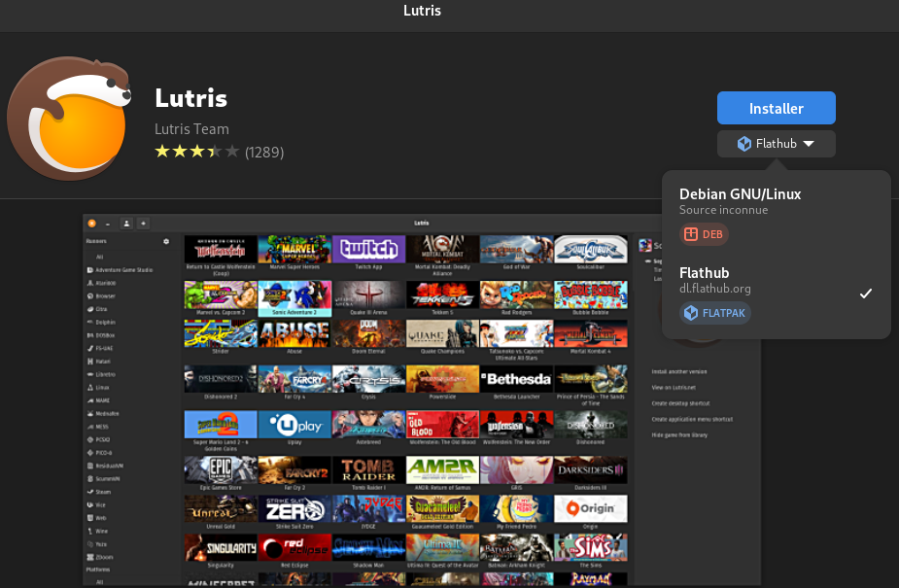Viewport: 899px width, 588px height.
Task: Click the Wine runner icon in sidebar
Action: [x=90, y=532]
